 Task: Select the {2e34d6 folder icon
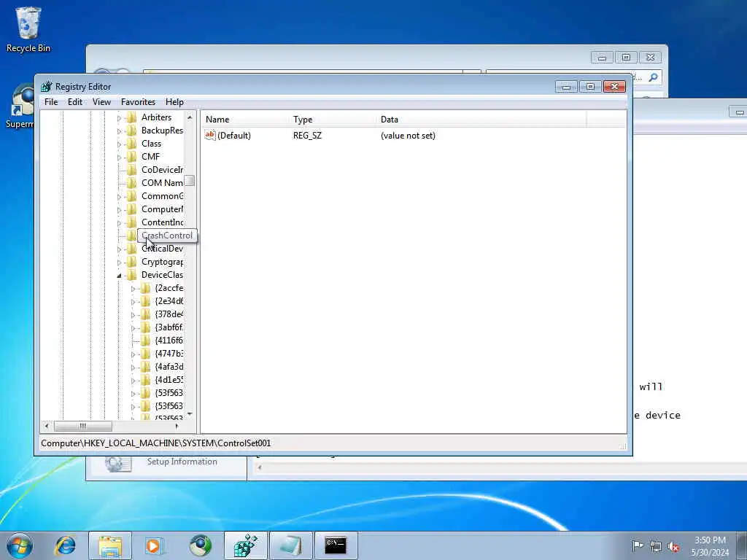146,301
